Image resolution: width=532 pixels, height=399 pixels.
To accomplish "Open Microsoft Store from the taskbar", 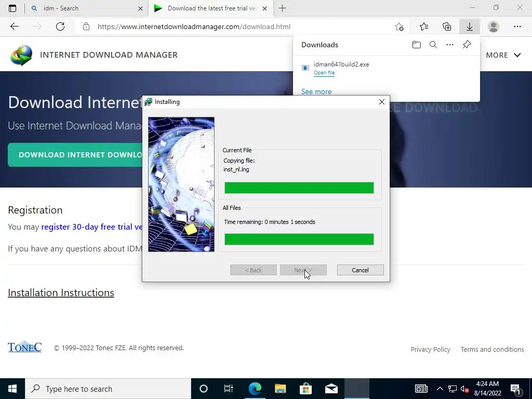I will (305, 389).
